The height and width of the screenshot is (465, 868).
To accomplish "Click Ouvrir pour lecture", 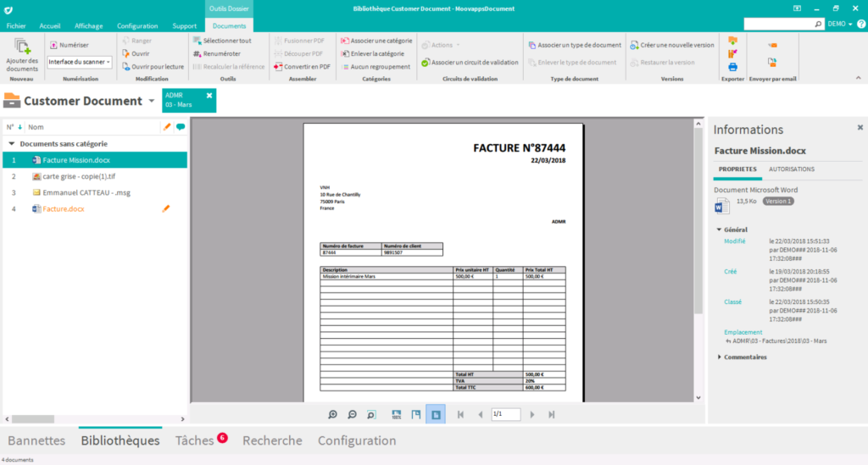I will [153, 66].
